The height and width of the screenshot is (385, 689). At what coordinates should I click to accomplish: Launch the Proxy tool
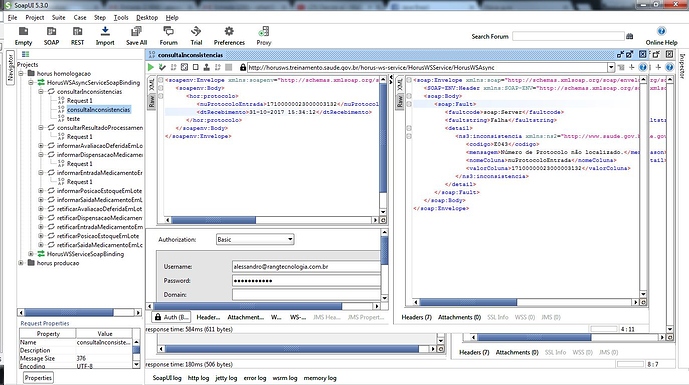pos(264,32)
